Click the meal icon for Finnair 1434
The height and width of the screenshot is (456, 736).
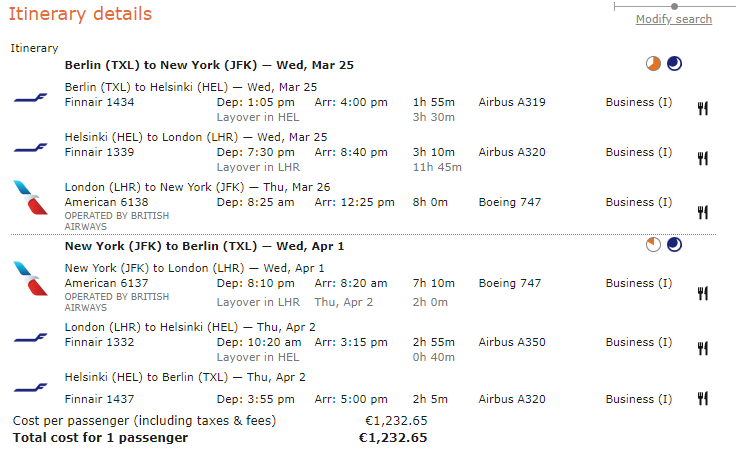point(703,108)
